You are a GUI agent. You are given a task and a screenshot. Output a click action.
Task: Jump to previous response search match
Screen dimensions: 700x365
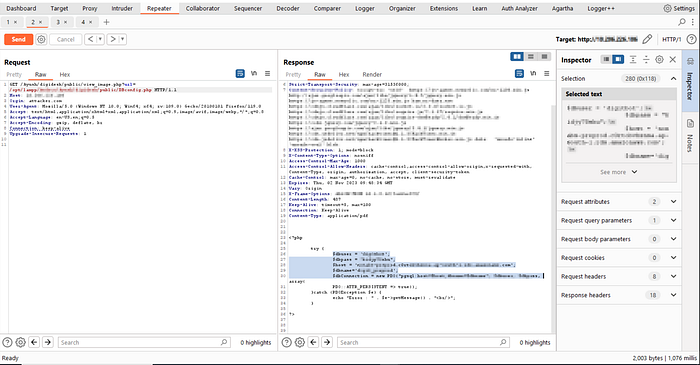click(x=313, y=342)
